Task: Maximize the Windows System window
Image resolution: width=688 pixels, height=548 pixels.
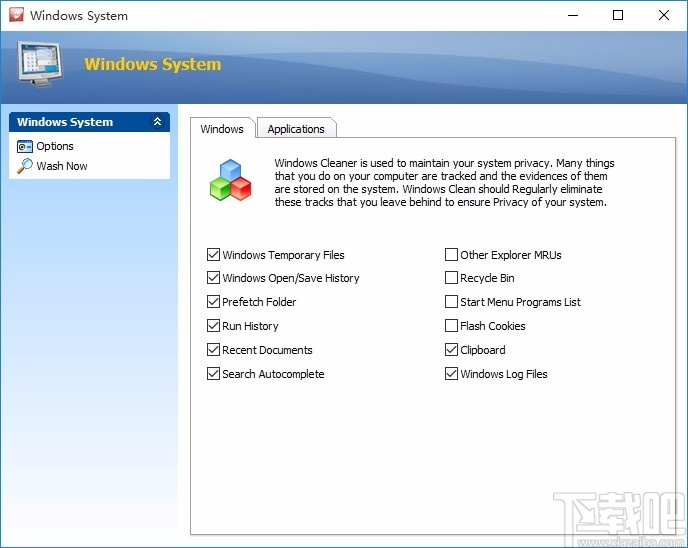Action: tap(618, 15)
